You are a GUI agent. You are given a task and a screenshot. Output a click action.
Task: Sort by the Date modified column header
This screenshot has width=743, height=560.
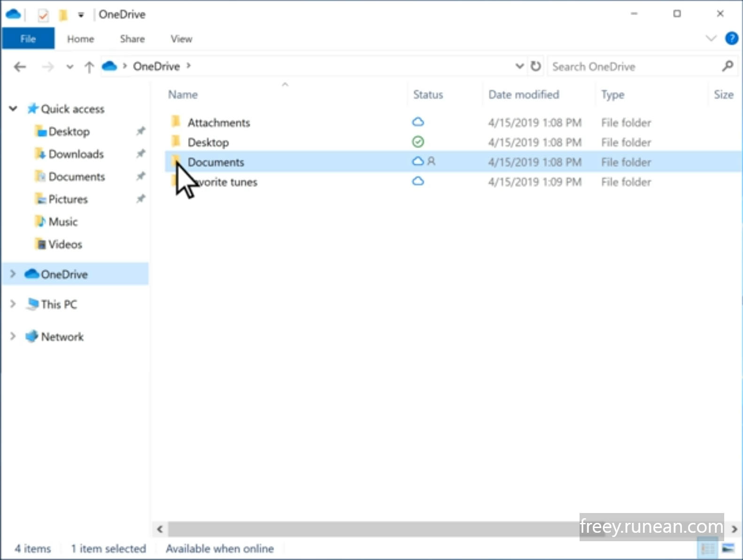[524, 94]
